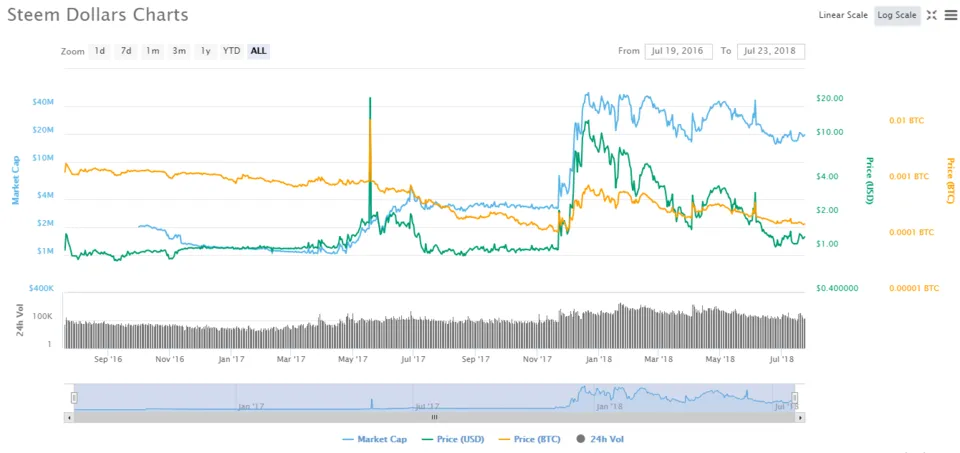Toggle Price (BTC) series in legend
Image resolution: width=960 pixels, height=453 pixels.
(530, 439)
